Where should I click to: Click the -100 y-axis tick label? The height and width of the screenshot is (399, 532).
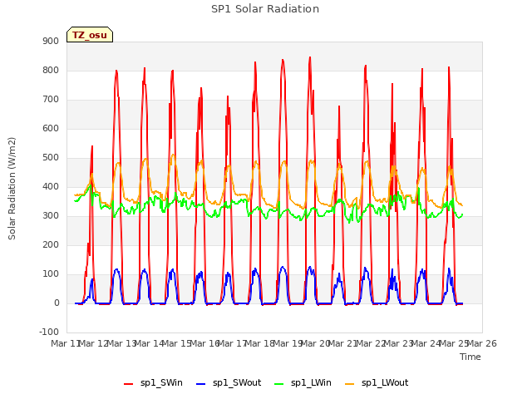coord(49,332)
